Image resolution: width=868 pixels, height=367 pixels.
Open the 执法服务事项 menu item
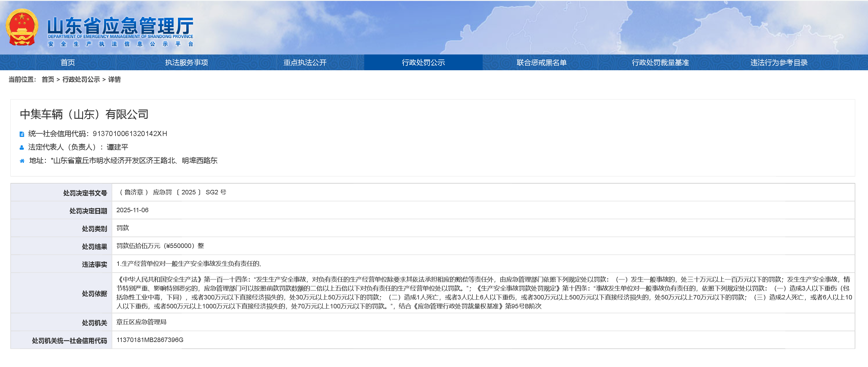point(186,62)
